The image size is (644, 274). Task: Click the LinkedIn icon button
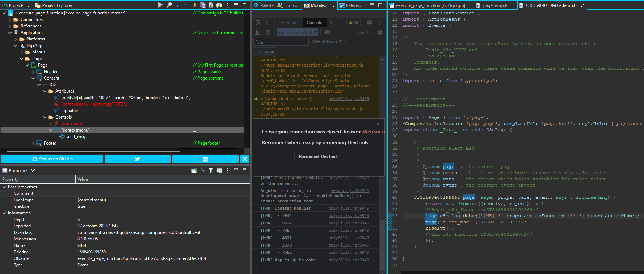pos(205,159)
